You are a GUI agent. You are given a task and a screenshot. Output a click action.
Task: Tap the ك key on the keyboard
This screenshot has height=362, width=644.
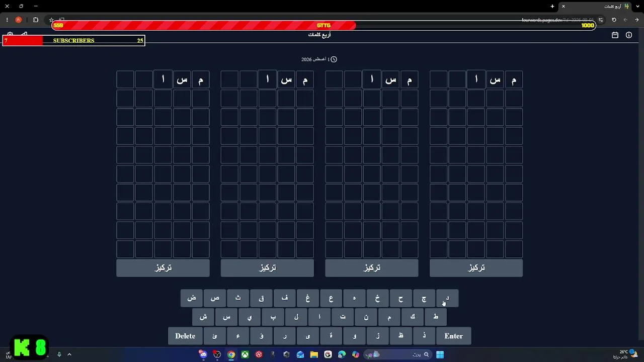pyautogui.click(x=412, y=317)
